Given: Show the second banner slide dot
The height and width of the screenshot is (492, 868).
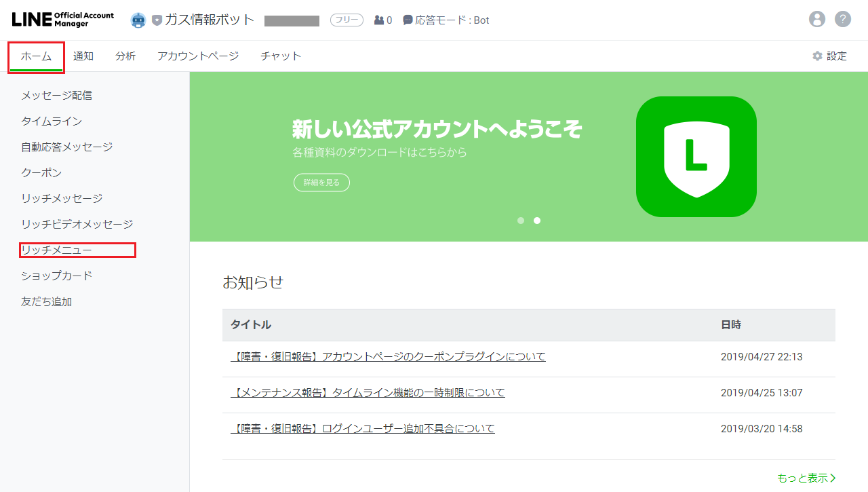Looking at the screenshot, I should (x=537, y=221).
